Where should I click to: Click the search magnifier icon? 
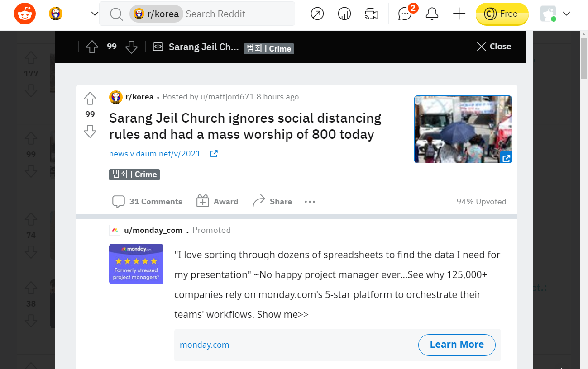(116, 14)
